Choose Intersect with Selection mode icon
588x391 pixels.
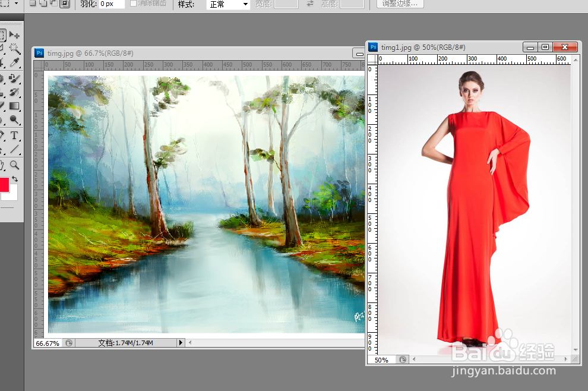(65, 4)
